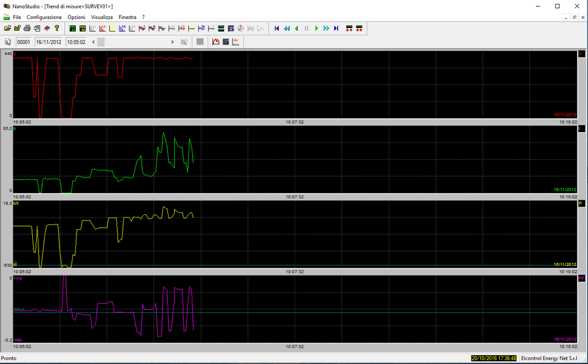Click the open folder toolbar icon
Screen dimensions: 588x364
(x=7, y=28)
